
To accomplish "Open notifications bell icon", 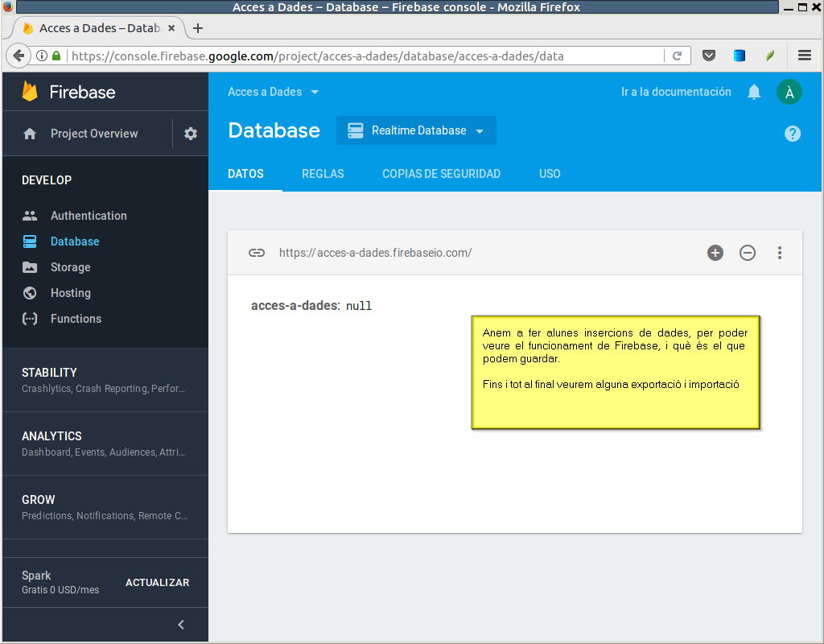I will pyautogui.click(x=754, y=92).
